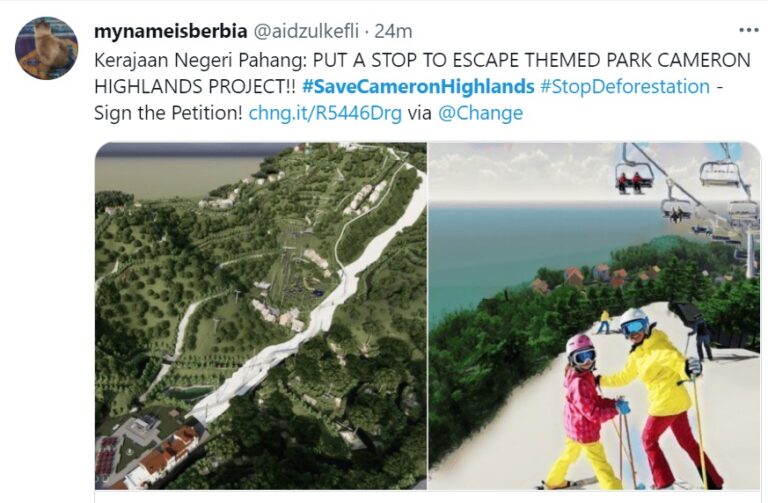
Task: Click the child in the pink jacket
Action: click(x=585, y=411)
